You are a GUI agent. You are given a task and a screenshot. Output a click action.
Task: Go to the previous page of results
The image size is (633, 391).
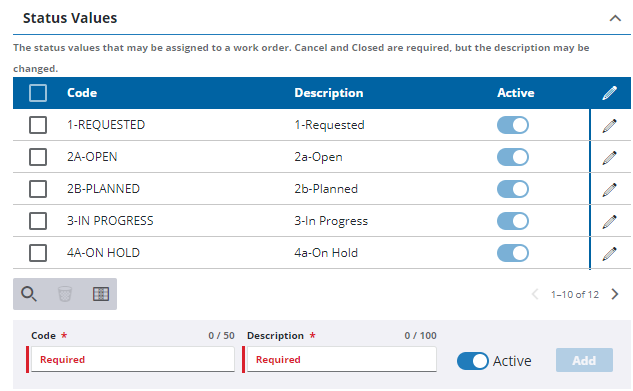tap(535, 294)
